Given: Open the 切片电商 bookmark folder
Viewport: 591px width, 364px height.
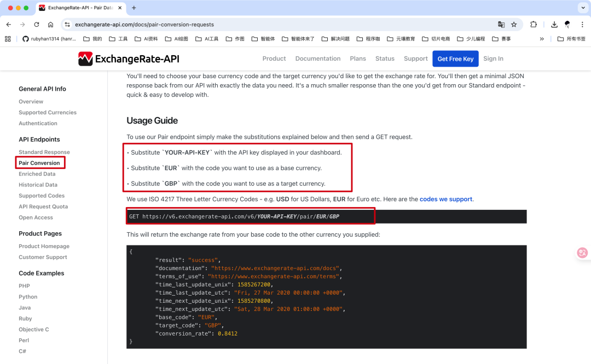Looking at the screenshot, I should point(436,39).
